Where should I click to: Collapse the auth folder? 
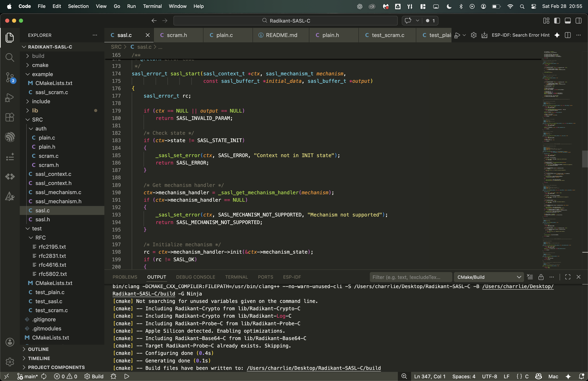click(62, 129)
